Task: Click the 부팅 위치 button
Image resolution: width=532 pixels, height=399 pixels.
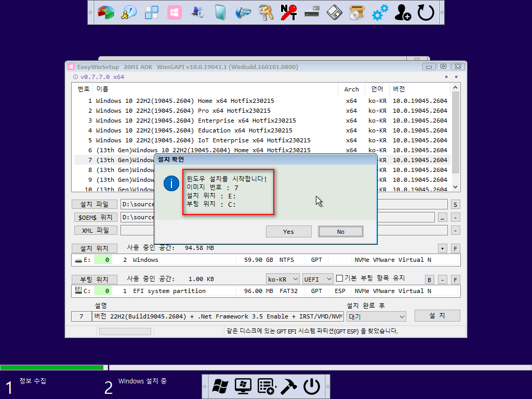Action: (95, 280)
